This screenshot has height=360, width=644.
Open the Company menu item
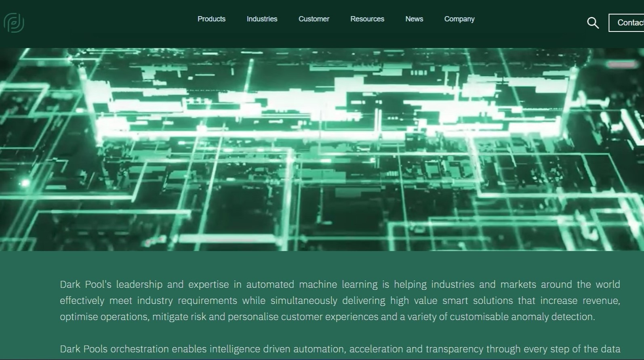[x=459, y=19]
